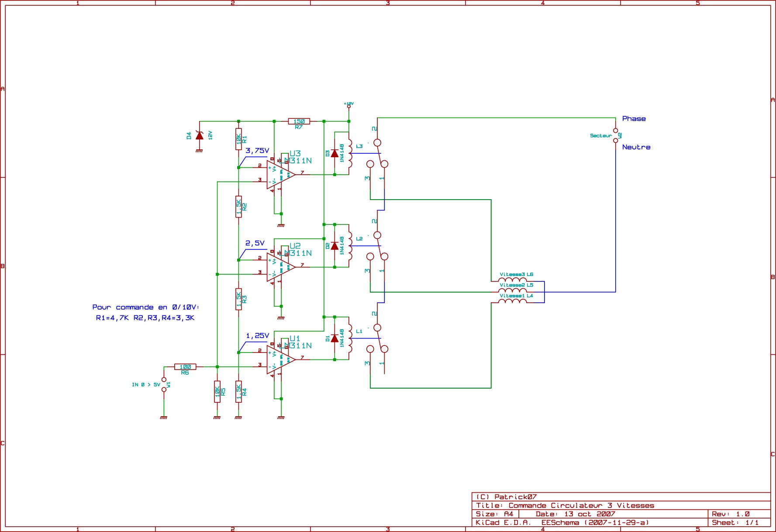
Task: Click the D1 1N4148 diode symbol
Action: click(x=335, y=339)
